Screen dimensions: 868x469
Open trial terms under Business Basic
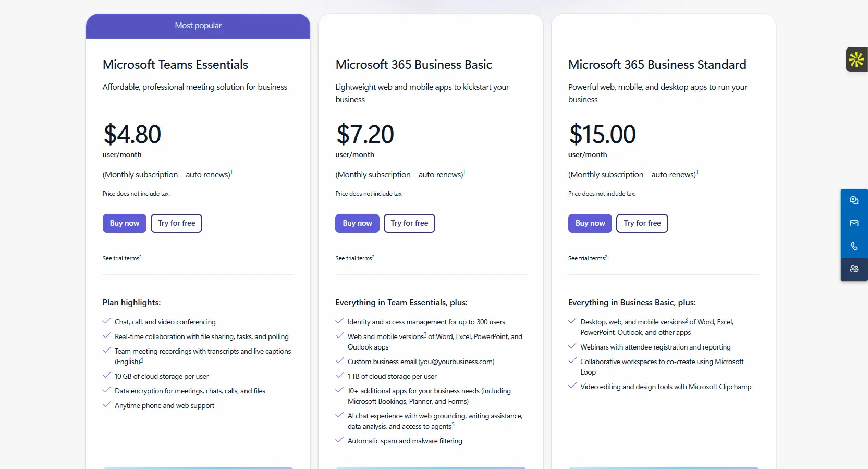coord(354,258)
